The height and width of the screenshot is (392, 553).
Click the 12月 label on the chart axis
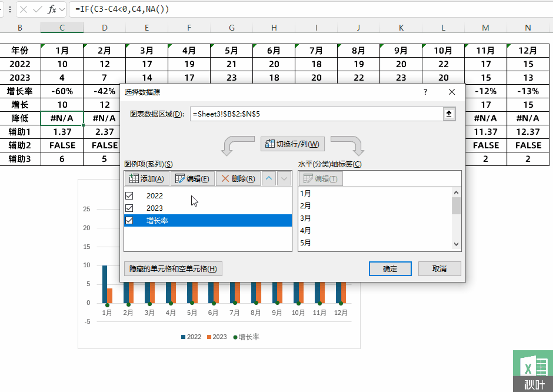point(341,313)
